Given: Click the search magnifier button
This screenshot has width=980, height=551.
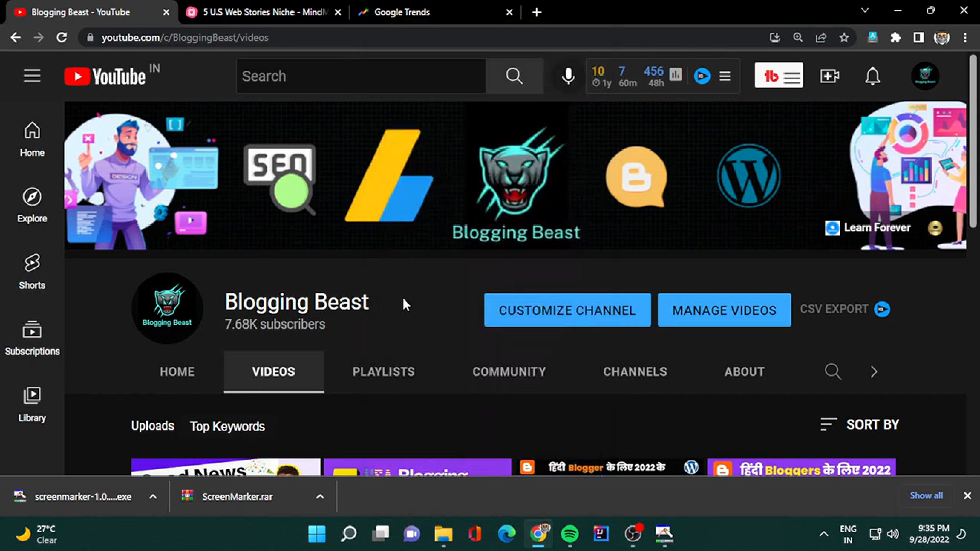Looking at the screenshot, I should [514, 76].
